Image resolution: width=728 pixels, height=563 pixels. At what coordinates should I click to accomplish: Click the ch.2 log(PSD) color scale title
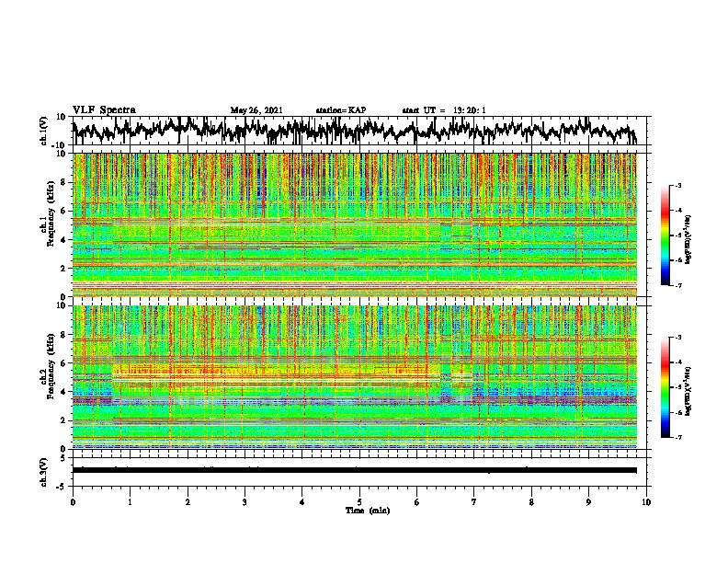(x=688, y=391)
